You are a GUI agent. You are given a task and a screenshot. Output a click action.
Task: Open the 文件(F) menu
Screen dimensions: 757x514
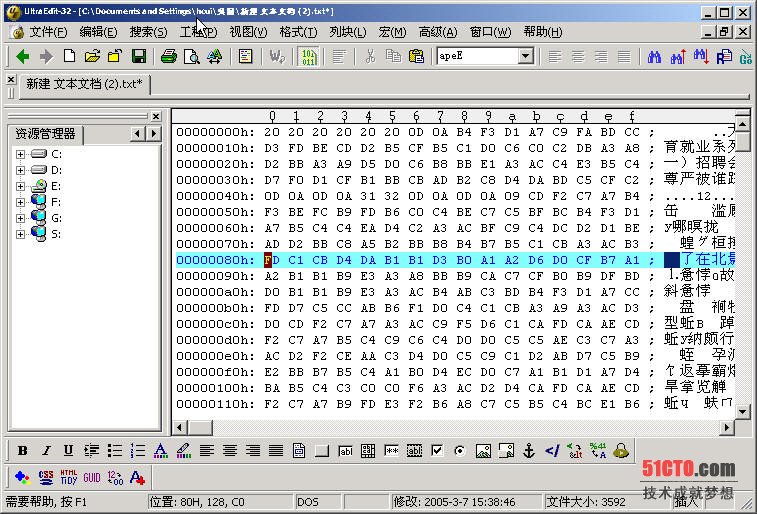pos(48,32)
